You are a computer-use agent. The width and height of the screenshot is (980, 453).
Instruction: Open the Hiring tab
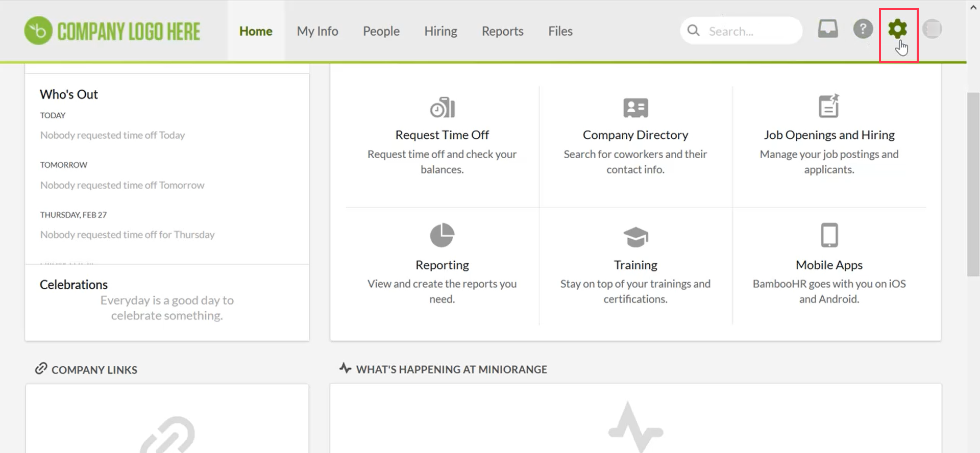pyautogui.click(x=440, y=31)
